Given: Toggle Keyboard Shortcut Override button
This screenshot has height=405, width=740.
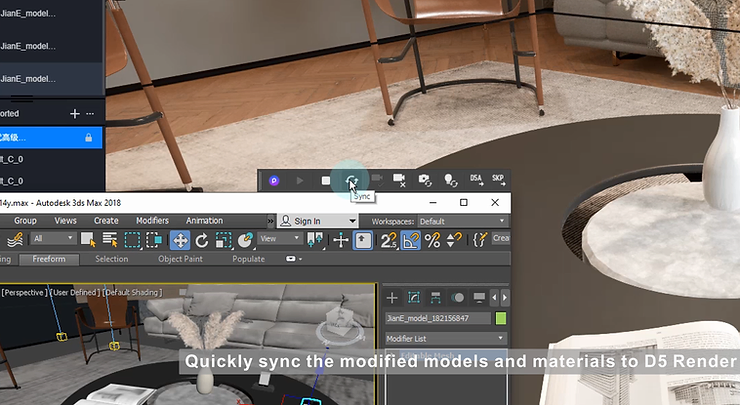Looking at the screenshot, I should (x=362, y=240).
